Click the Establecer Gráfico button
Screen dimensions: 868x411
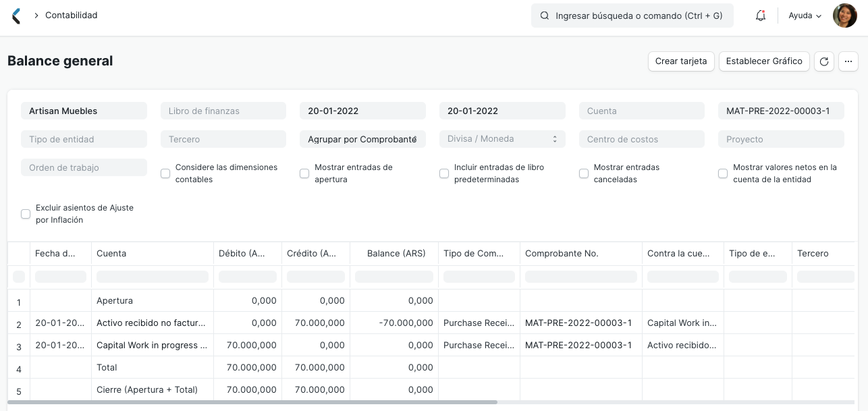764,61
